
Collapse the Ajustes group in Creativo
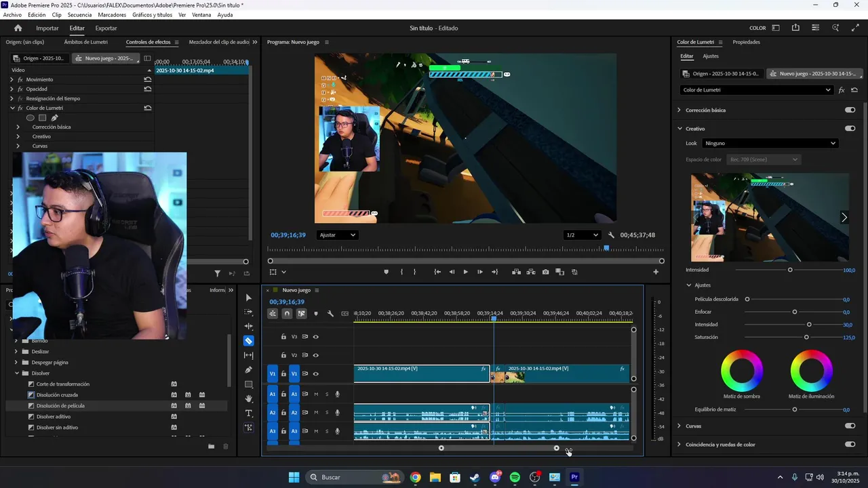pyautogui.click(x=690, y=285)
